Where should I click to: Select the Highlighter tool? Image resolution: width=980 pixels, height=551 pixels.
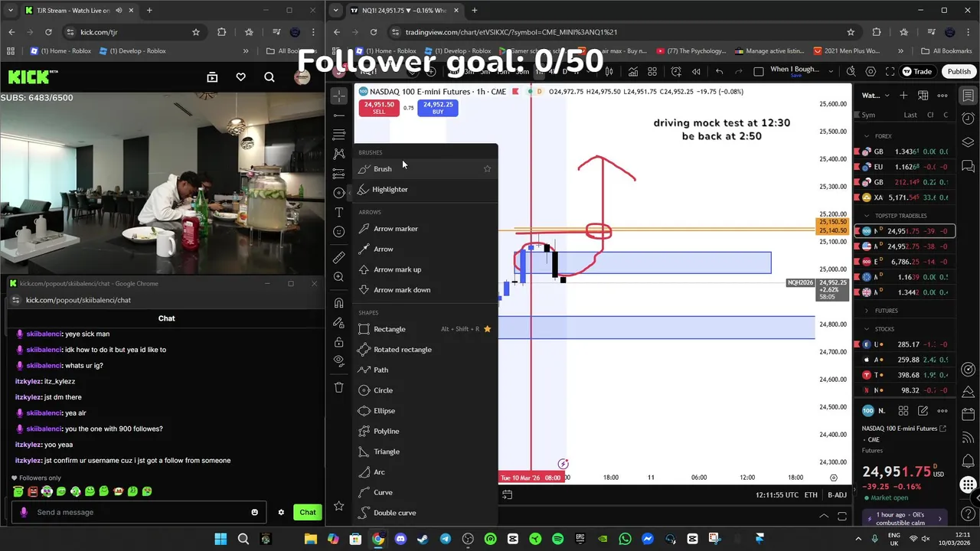point(425,189)
